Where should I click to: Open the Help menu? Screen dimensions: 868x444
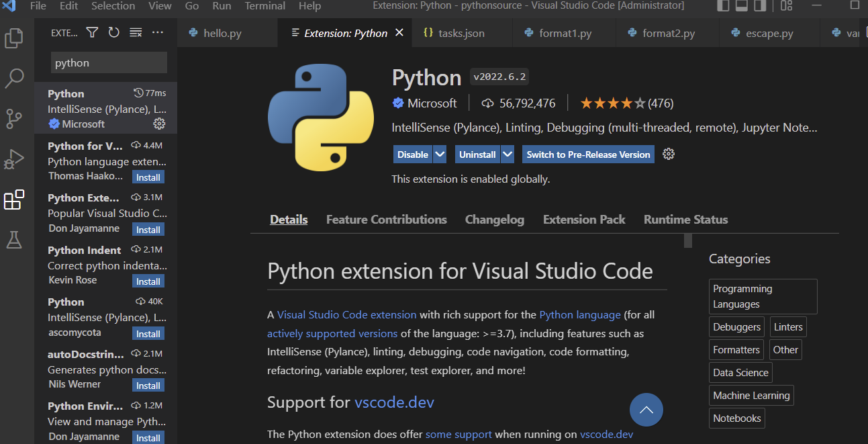pyautogui.click(x=309, y=6)
